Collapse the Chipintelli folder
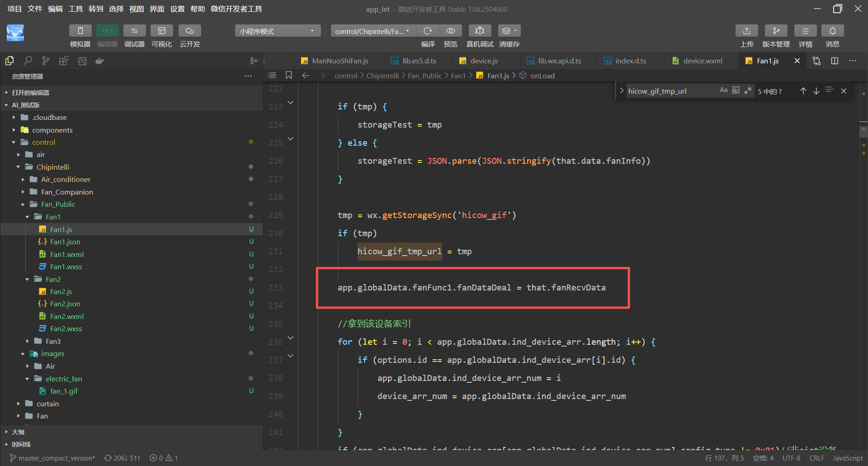Viewport: 868px width, 466px height. pyautogui.click(x=52, y=167)
